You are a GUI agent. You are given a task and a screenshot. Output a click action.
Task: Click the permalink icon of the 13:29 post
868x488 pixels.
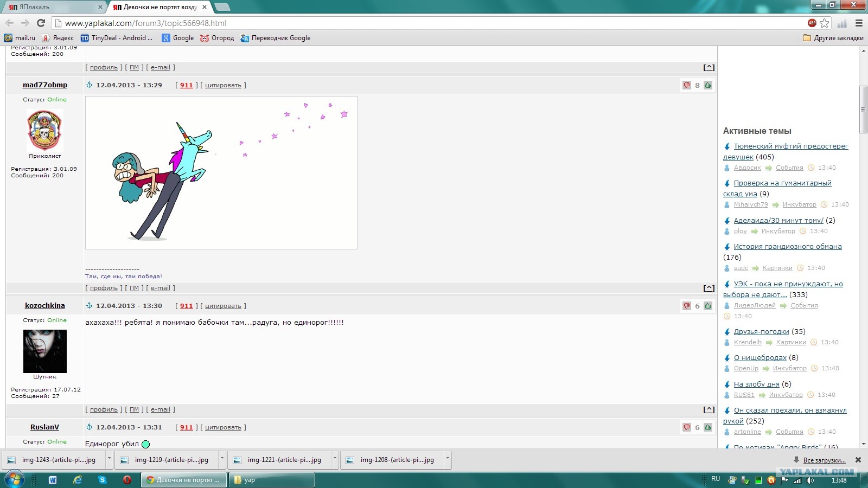coord(90,85)
